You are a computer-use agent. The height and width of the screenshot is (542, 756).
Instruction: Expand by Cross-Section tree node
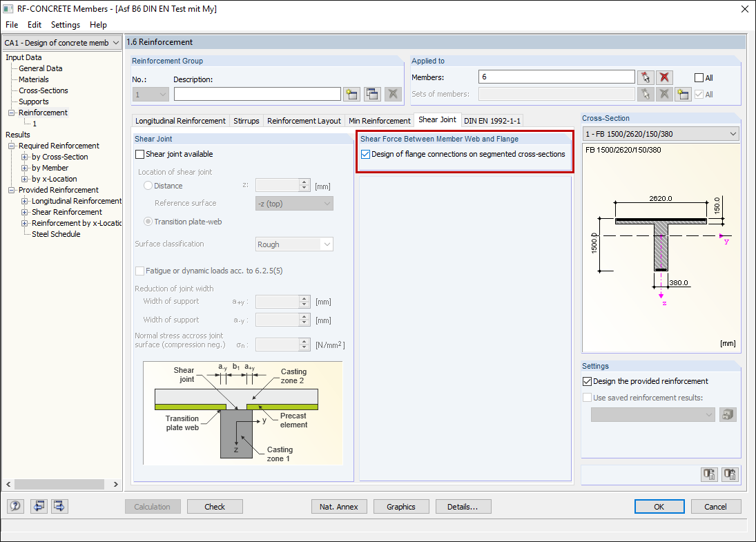click(x=24, y=157)
